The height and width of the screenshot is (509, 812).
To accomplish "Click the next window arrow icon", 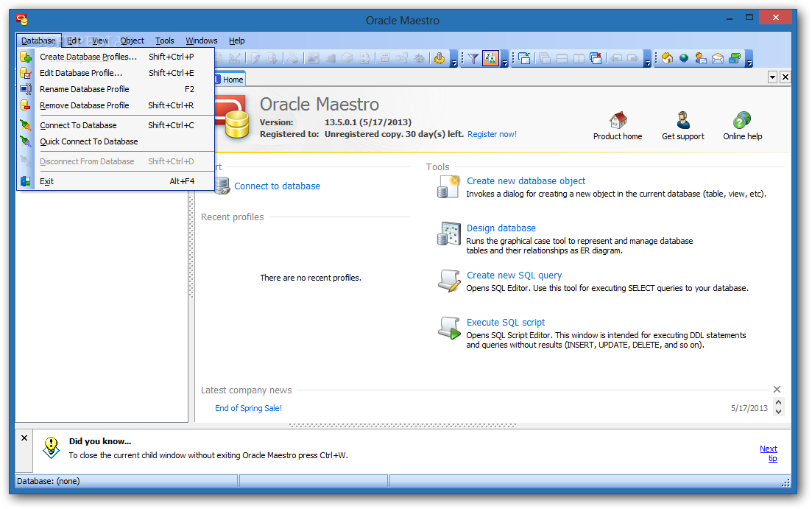I will coord(633,59).
